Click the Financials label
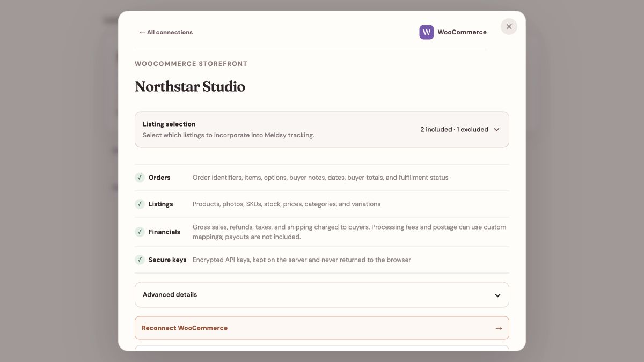This screenshot has width=644, height=362. [164, 232]
